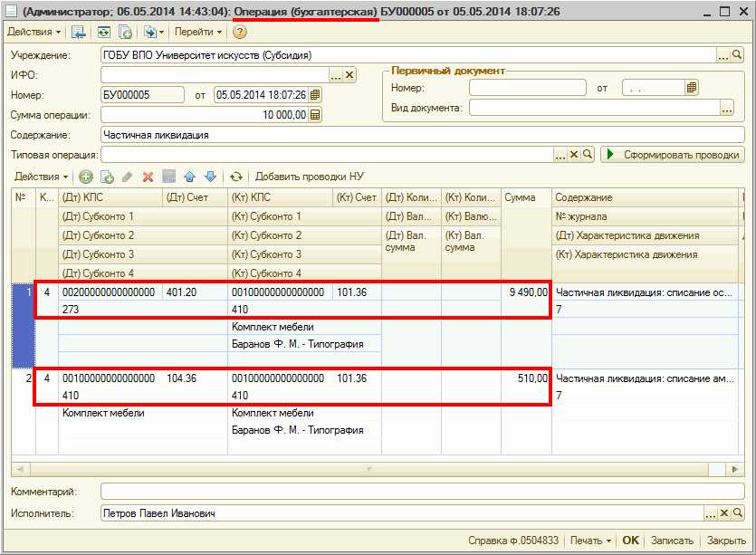Select the 104.36 debit account cell
The height and width of the screenshot is (555, 756).
[196, 378]
